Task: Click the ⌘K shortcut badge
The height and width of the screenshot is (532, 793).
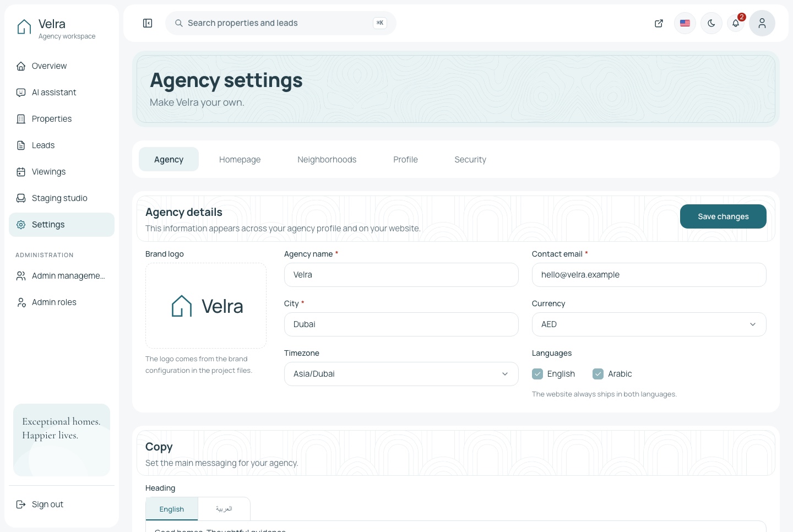Action: point(380,23)
